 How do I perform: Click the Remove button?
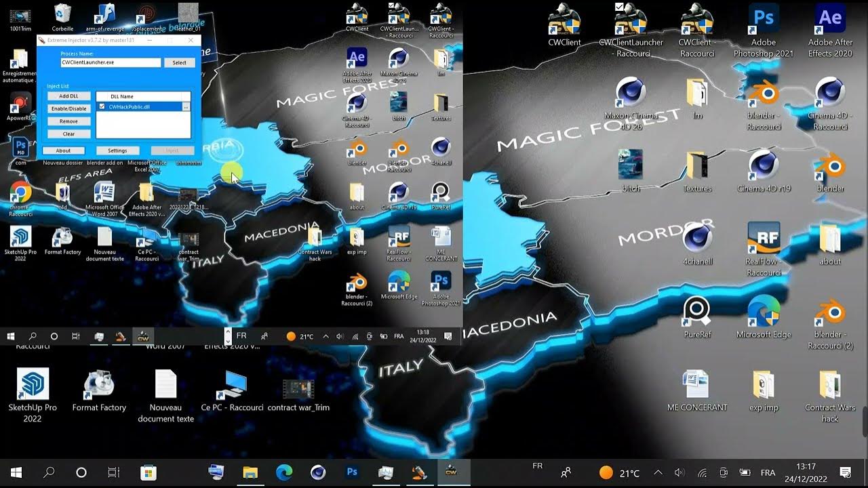coord(68,121)
